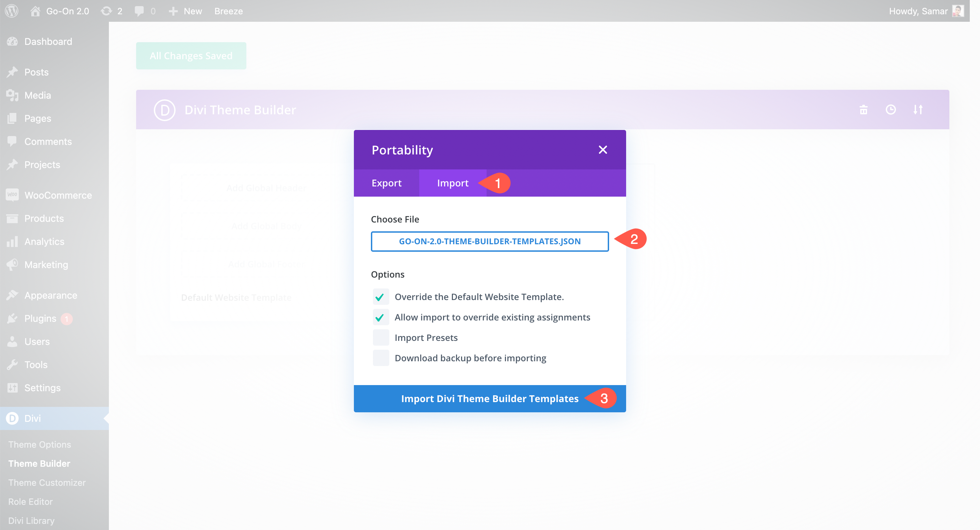Click the Projects pin icon in sidebar
980x530 pixels.
(12, 165)
